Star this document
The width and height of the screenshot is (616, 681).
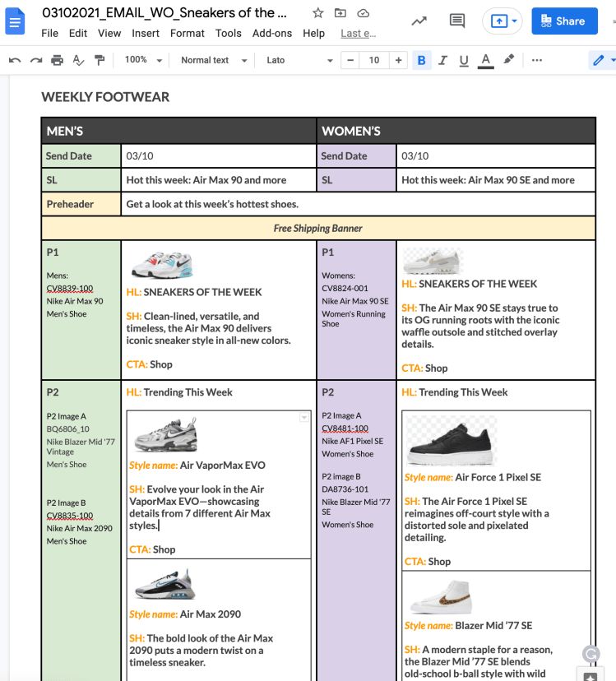(317, 13)
